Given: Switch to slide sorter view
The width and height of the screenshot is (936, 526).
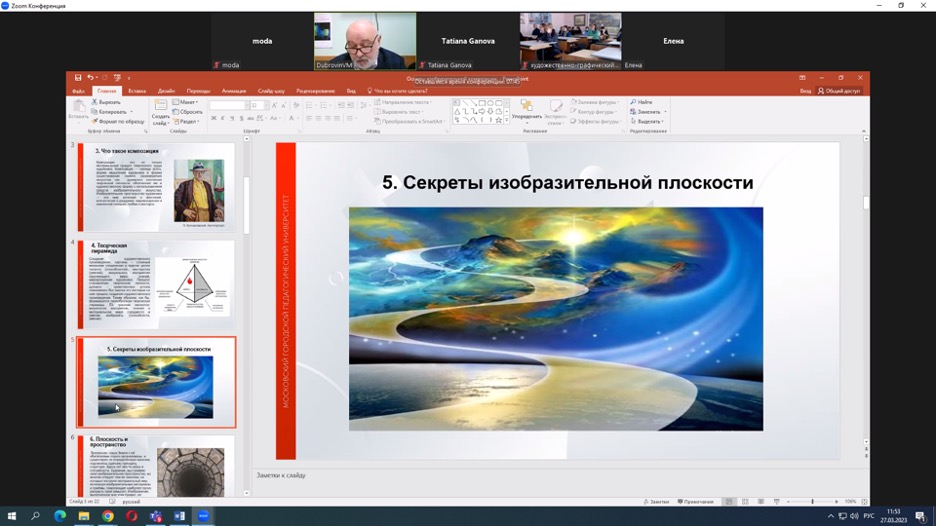Looking at the screenshot, I should pos(745,501).
